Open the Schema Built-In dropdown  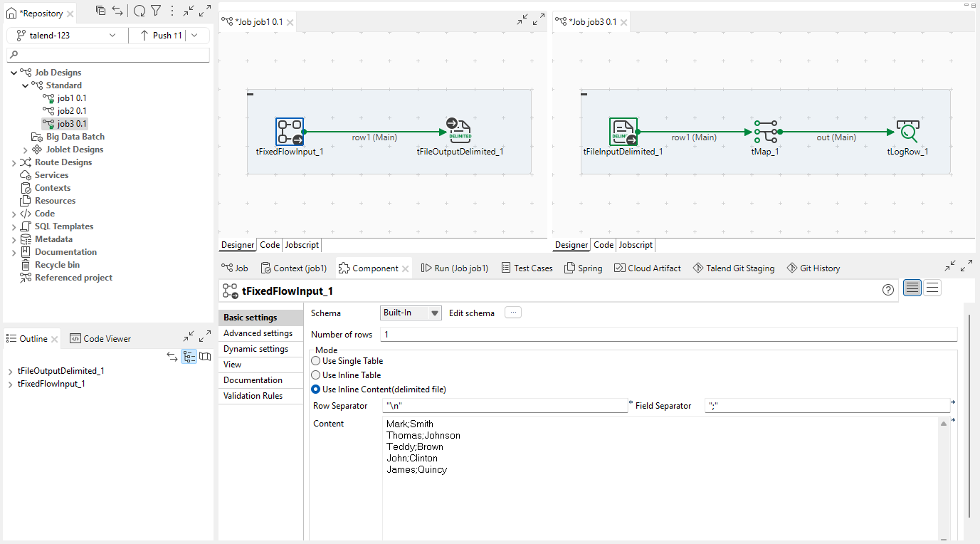[x=411, y=313]
